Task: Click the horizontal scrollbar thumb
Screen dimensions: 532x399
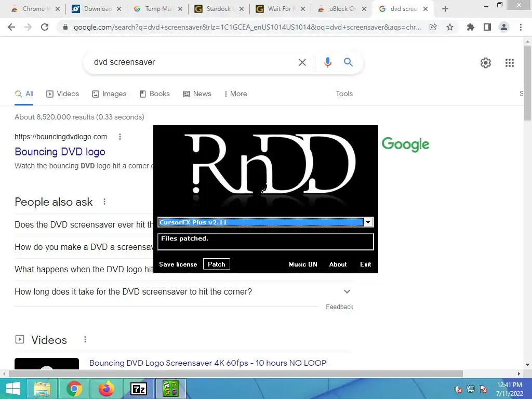Action: [236, 374]
